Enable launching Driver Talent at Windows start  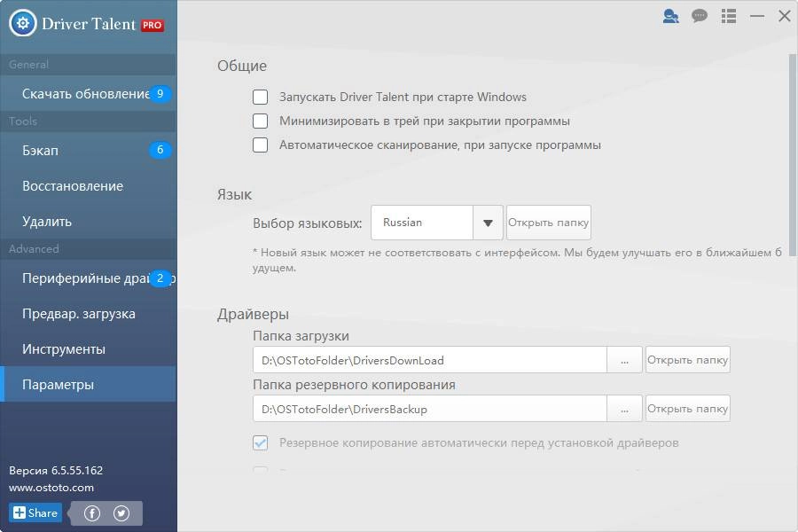(260, 97)
